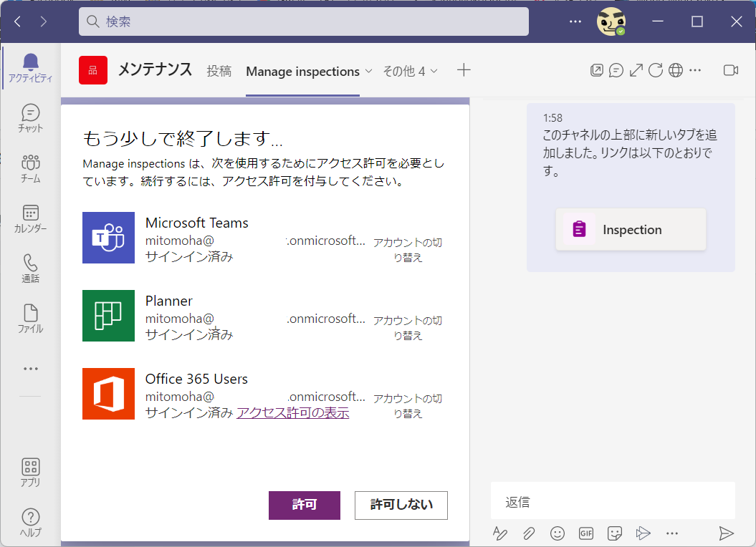Viewport: 756px width, 547px height.
Task: Attach a file with the paperclip icon
Action: click(528, 533)
